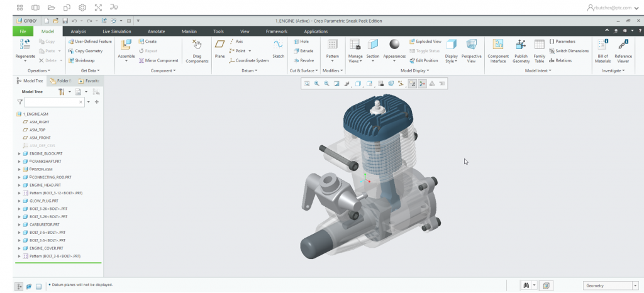
Task: Click Save icon in quick access toolbar
Action: [65, 21]
